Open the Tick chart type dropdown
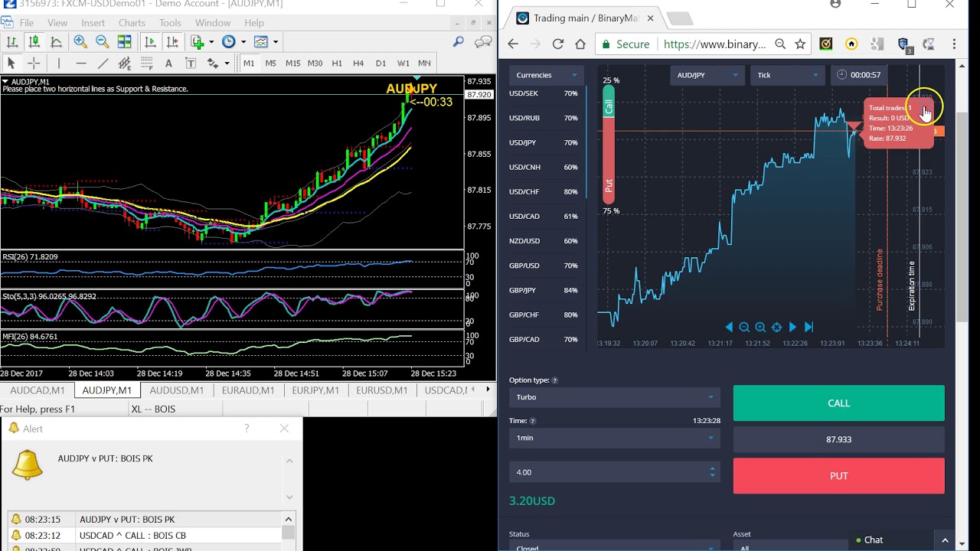The width and height of the screenshot is (980, 551). tap(787, 75)
